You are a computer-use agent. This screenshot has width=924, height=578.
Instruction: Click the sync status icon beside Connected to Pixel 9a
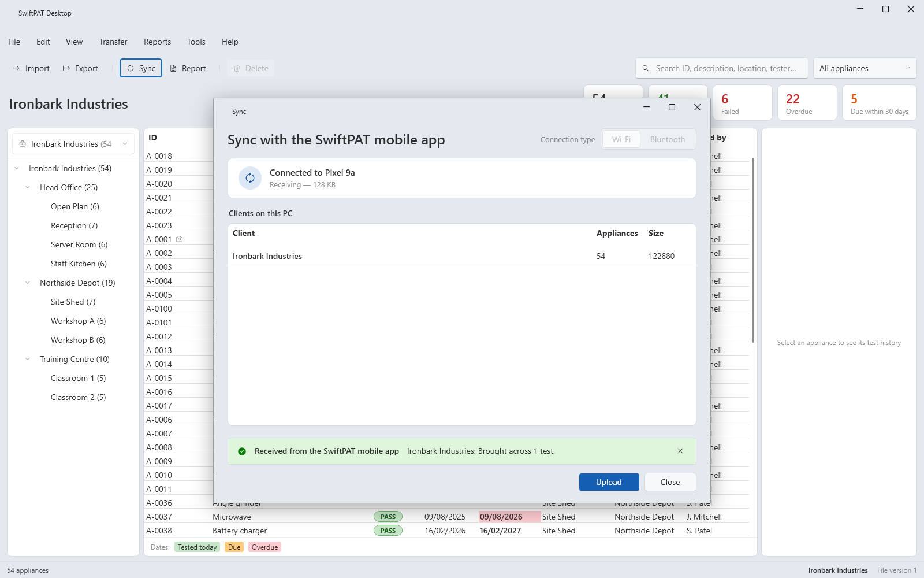(250, 178)
